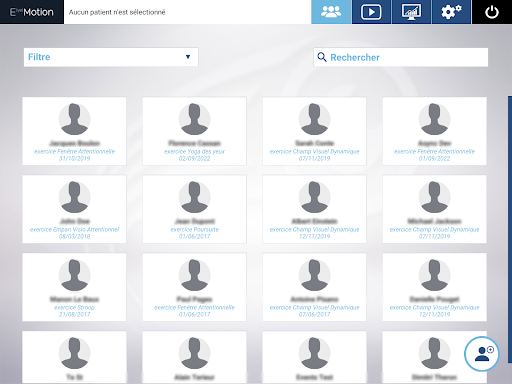The width and height of the screenshot is (512, 384).
Task: Select patient card dated 31/10/2019
Action: (x=74, y=131)
